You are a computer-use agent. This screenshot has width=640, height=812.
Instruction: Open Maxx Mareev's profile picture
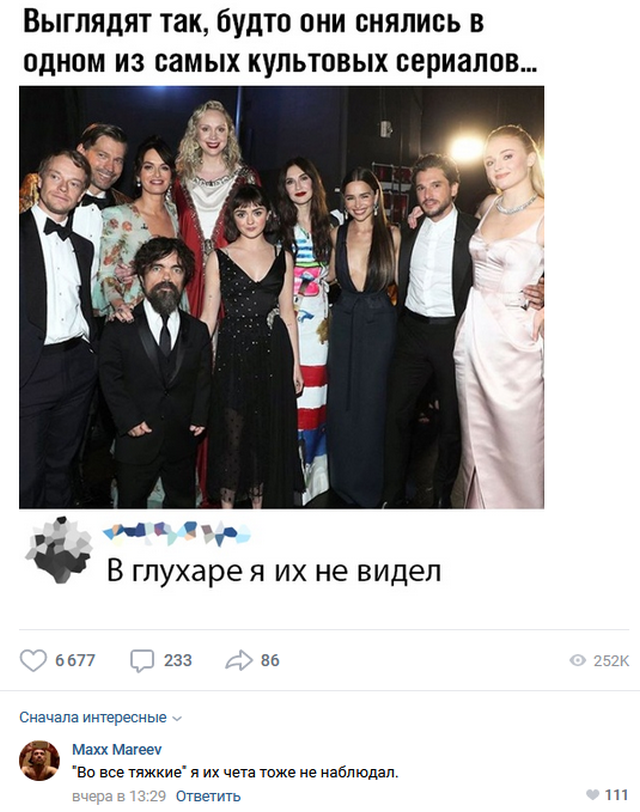pyautogui.click(x=39, y=761)
